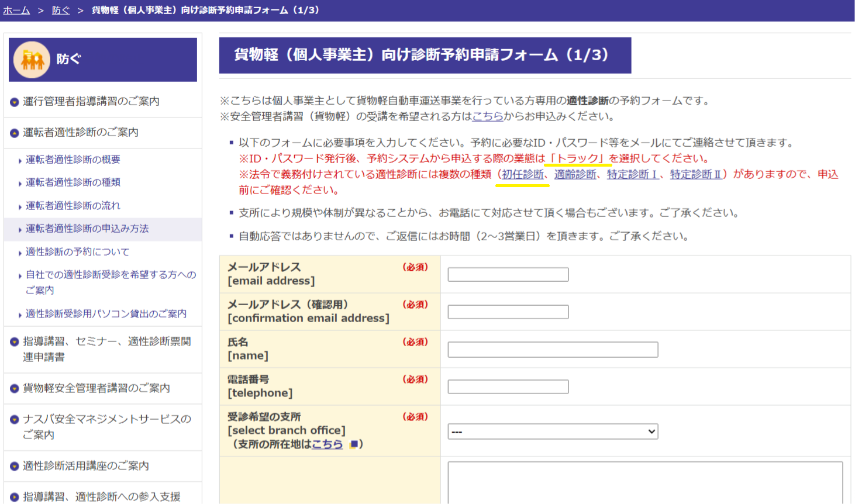The image size is (855, 504).
Task: Click bullet icon next to 運行管理者指導講習のご案内
Action: point(15,102)
